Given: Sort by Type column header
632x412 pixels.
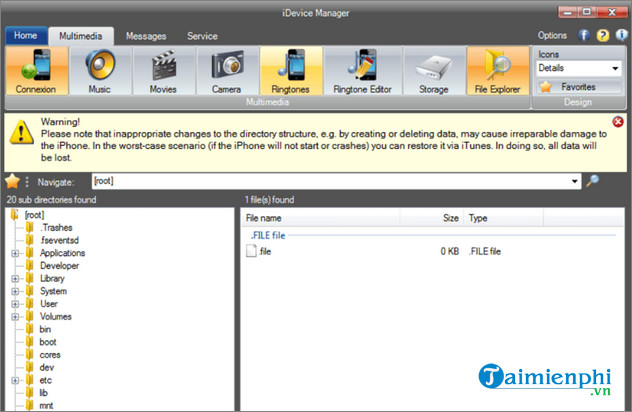Looking at the screenshot, I should (x=503, y=218).
